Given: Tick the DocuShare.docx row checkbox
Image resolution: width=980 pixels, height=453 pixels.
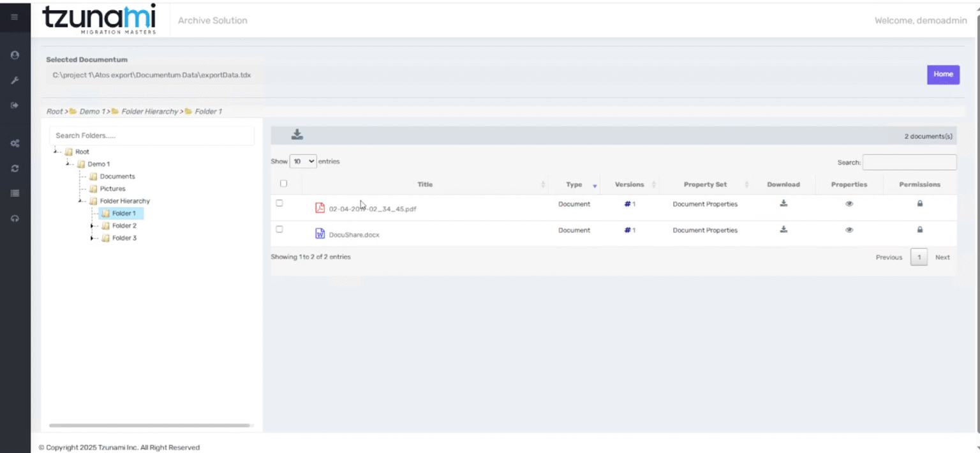Looking at the screenshot, I should 279,229.
